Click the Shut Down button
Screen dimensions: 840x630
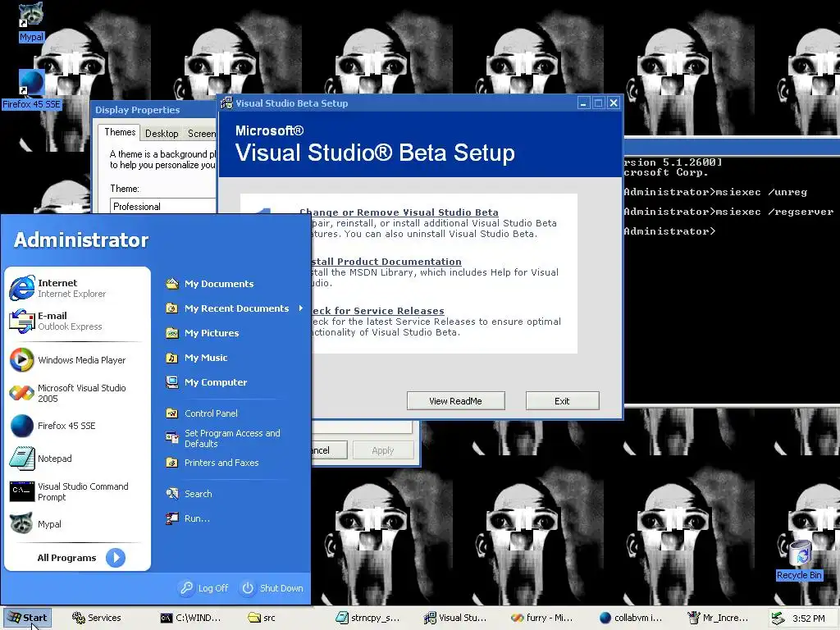pos(272,588)
